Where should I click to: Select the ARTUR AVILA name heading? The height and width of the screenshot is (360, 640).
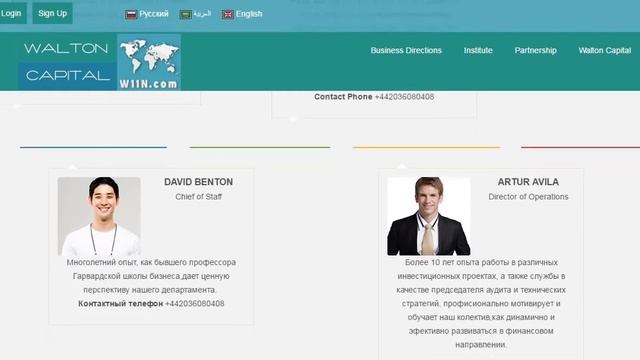coord(528,182)
